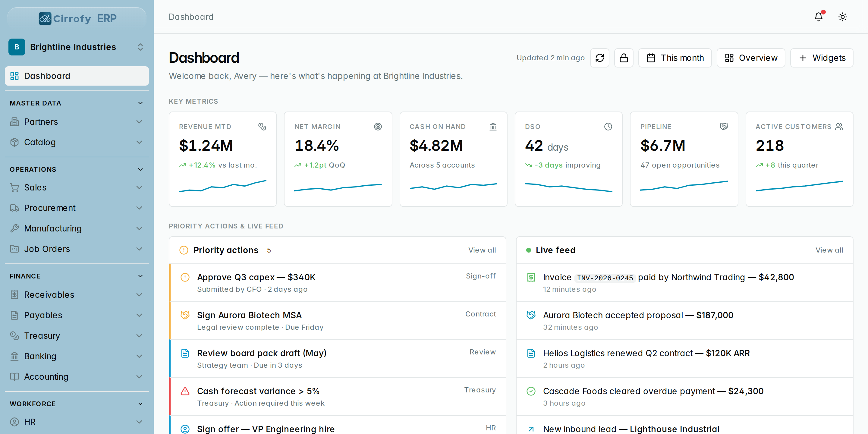The width and height of the screenshot is (868, 434).
Task: Click the DSO clock icon
Action: coord(608,127)
